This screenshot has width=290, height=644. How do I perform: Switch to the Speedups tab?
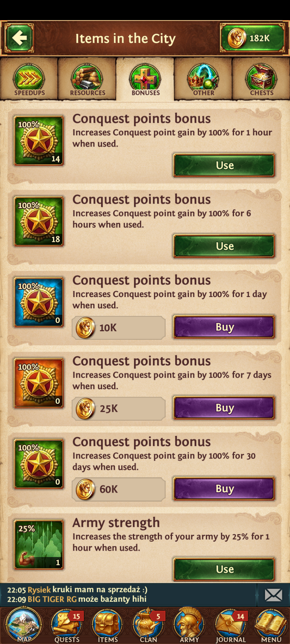[29, 79]
